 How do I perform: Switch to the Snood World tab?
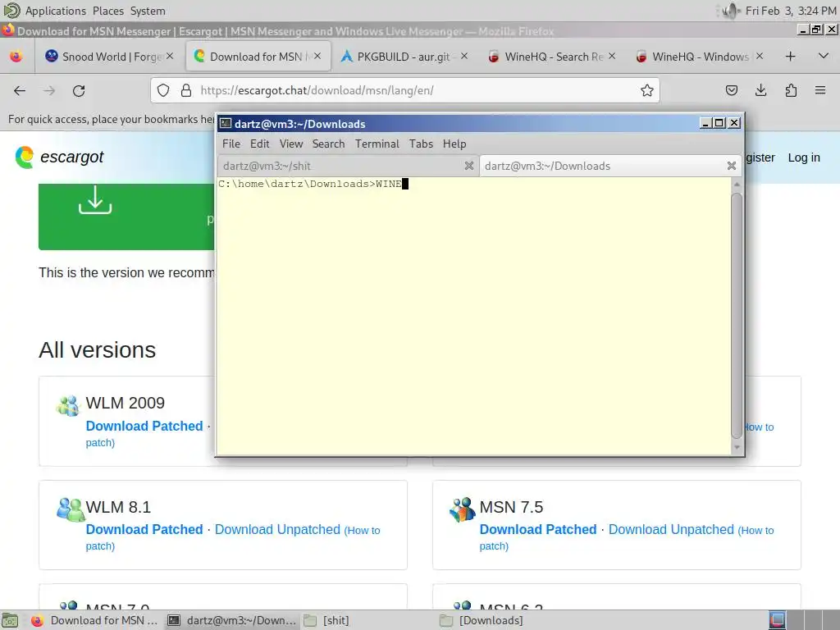(110, 57)
